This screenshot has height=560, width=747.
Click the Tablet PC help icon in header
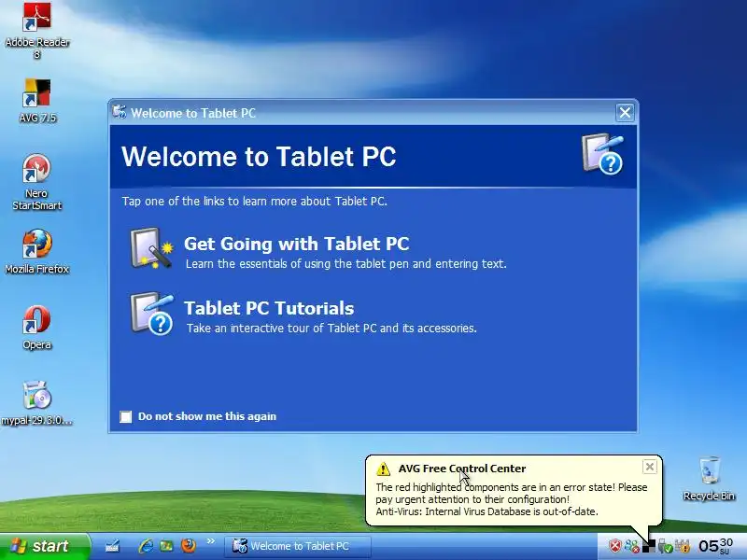pyautogui.click(x=602, y=154)
